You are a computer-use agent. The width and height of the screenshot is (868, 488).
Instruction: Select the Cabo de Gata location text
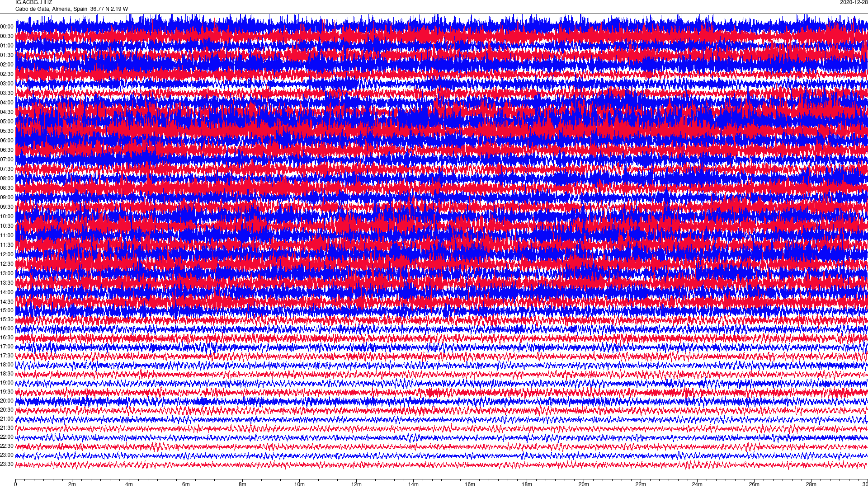71,9
